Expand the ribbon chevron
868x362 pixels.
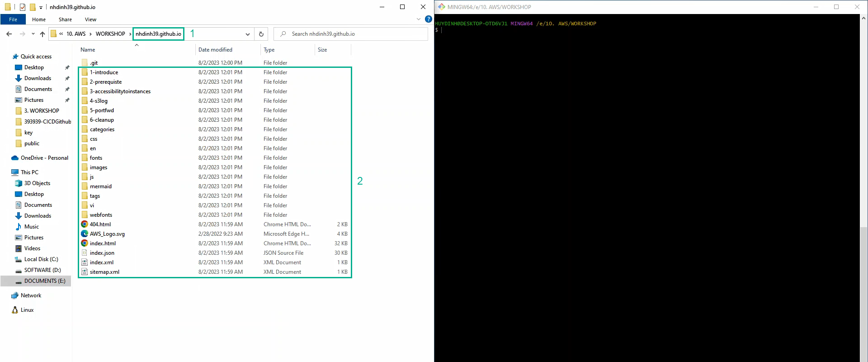(419, 19)
